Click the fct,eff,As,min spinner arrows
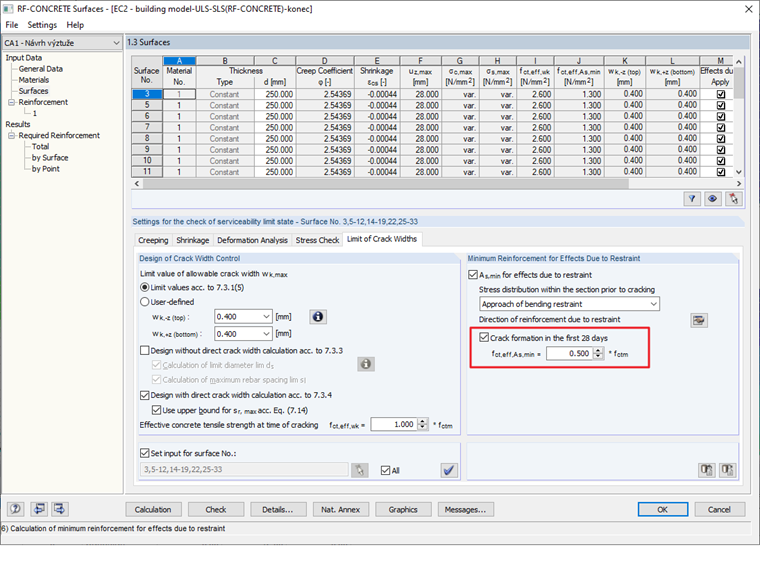The width and height of the screenshot is (760, 570). click(599, 353)
